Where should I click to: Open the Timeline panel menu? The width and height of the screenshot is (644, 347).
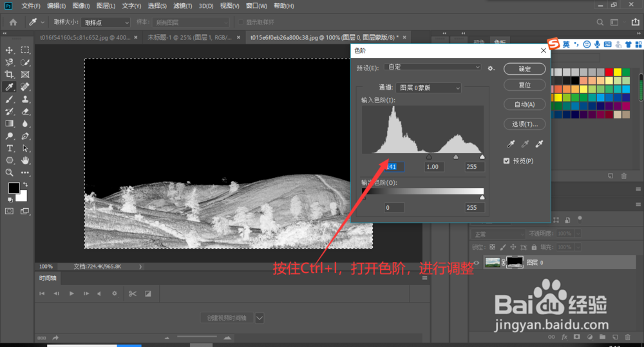pos(424,278)
